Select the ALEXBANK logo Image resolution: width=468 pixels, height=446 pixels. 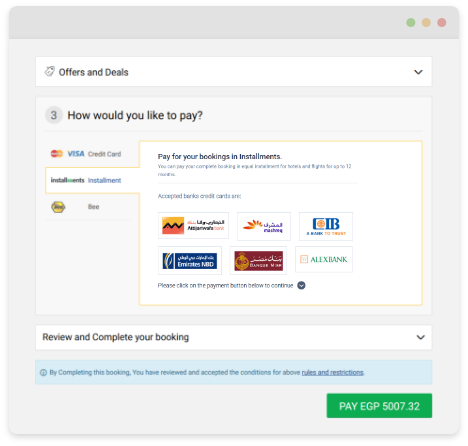pos(324,259)
